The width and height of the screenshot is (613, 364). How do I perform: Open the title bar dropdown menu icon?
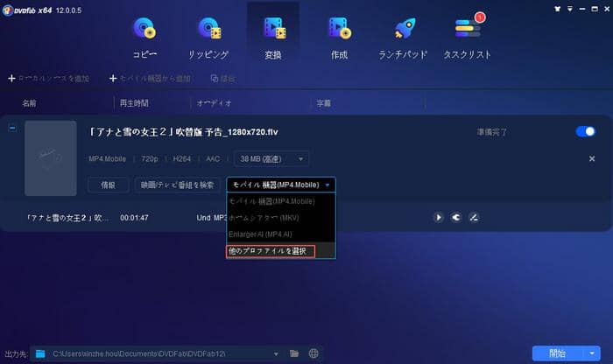(x=570, y=9)
